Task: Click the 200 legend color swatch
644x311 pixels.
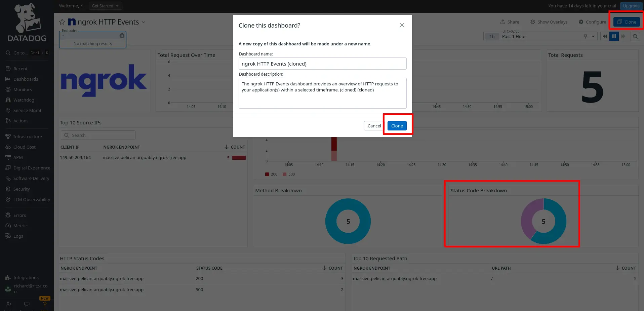Action: (267, 174)
